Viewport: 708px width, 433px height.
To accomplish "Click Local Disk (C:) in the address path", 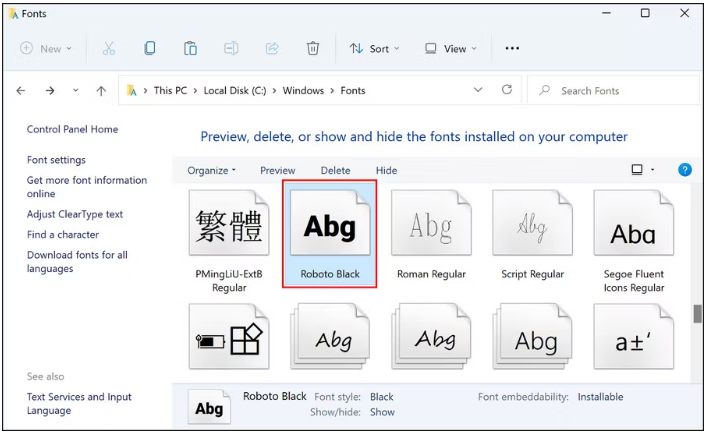I will [x=235, y=90].
